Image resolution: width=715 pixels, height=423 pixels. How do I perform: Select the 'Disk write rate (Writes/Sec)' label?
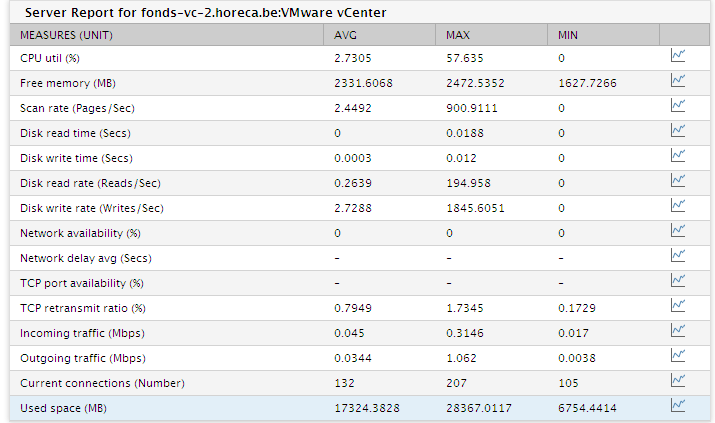(x=92, y=208)
